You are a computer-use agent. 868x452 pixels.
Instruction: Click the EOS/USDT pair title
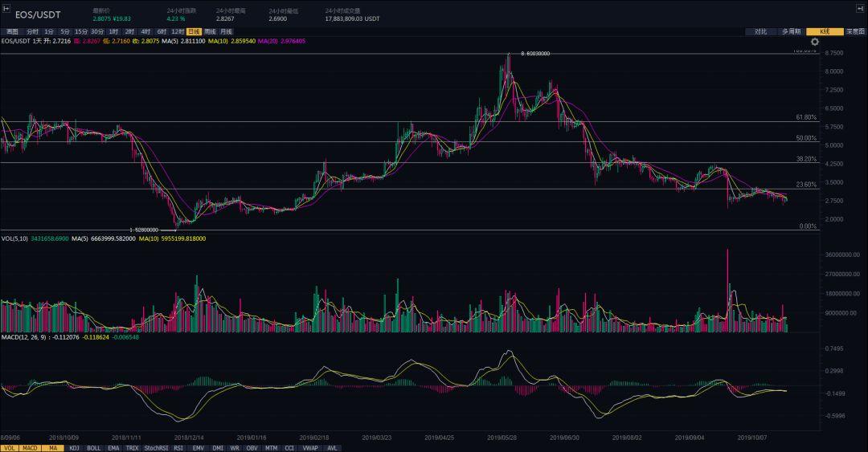[x=38, y=15]
